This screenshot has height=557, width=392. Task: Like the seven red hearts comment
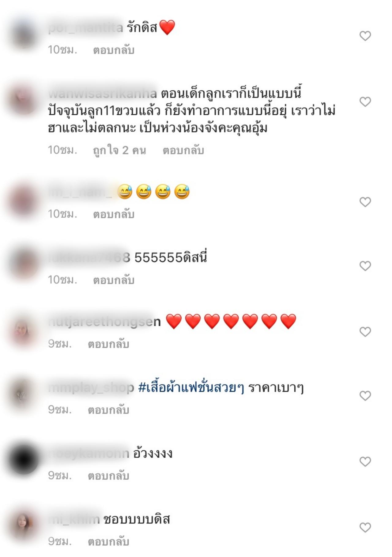click(365, 332)
